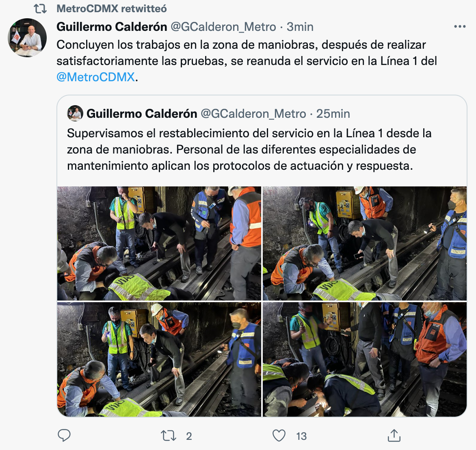View the bottom-left tunnel photo
This screenshot has width=476, height=450.
pos(159,359)
